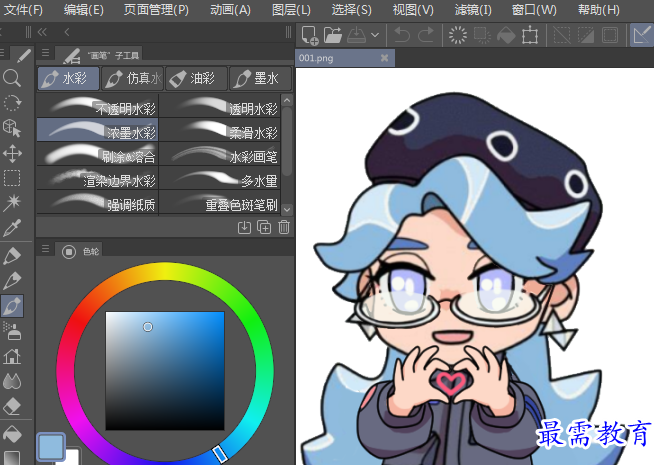
Task: Select the Pencil tool
Action: point(12,281)
